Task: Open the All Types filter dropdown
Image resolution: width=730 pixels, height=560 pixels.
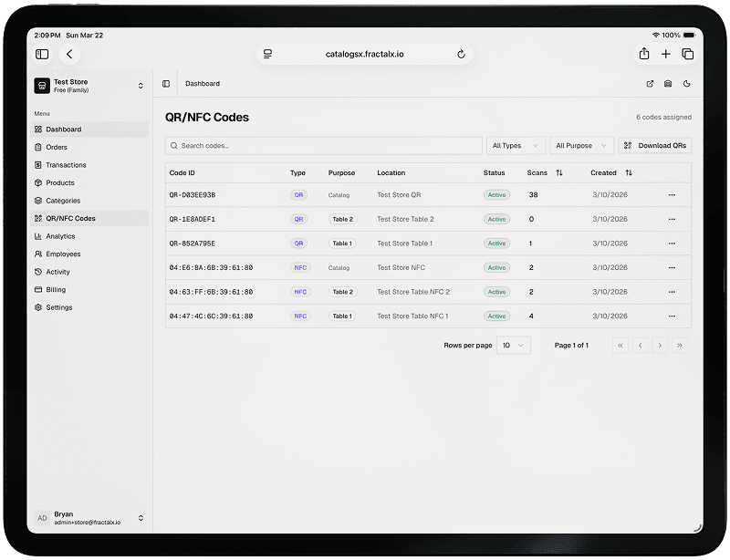Action: (516, 146)
